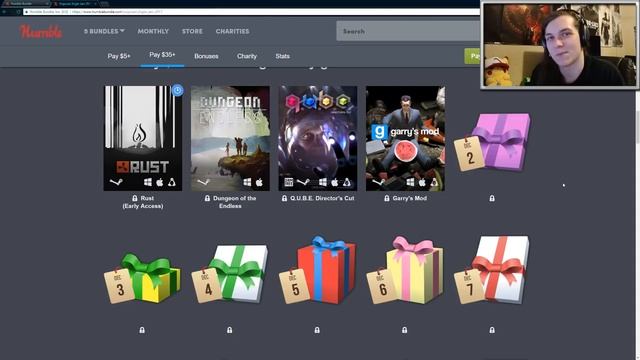Jump to the Bonuses section

[x=206, y=56]
